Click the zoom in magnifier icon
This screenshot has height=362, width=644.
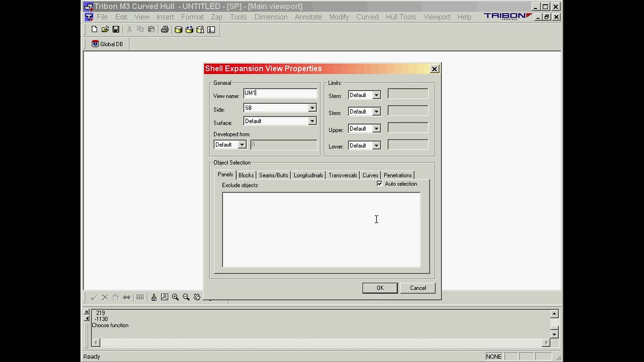tap(175, 297)
